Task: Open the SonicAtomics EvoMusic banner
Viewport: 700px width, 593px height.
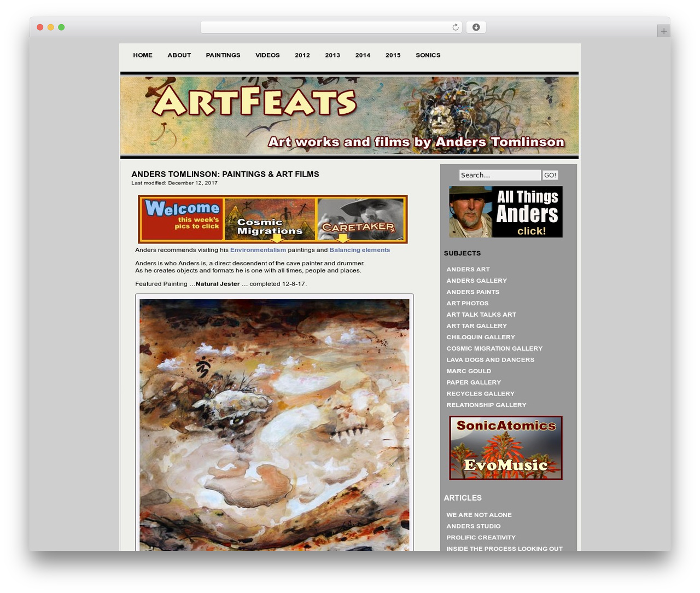Action: [x=506, y=448]
